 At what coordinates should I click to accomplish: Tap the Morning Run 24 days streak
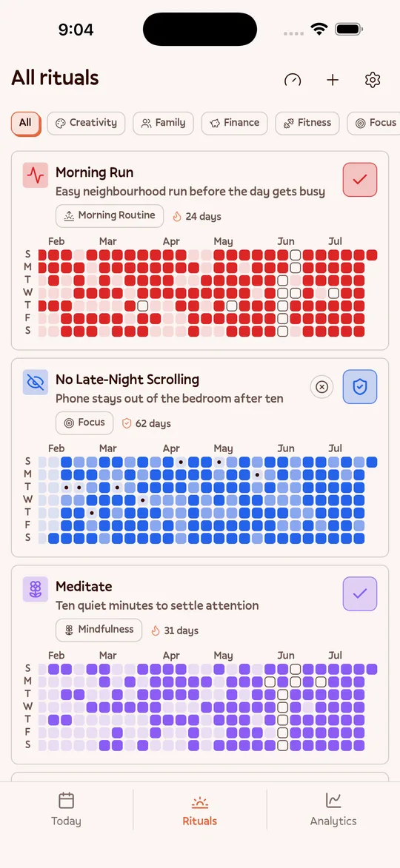[197, 217]
